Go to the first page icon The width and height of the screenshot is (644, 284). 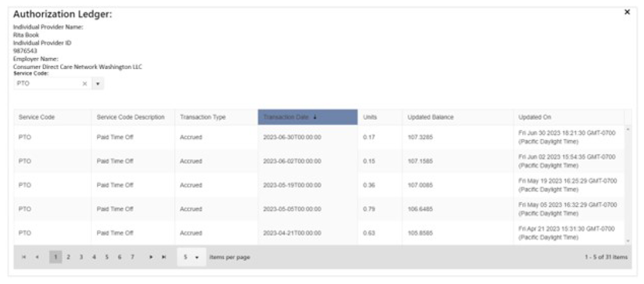[x=24, y=257]
